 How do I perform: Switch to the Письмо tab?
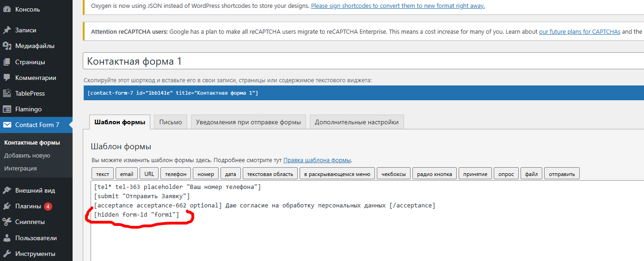pyautogui.click(x=171, y=122)
